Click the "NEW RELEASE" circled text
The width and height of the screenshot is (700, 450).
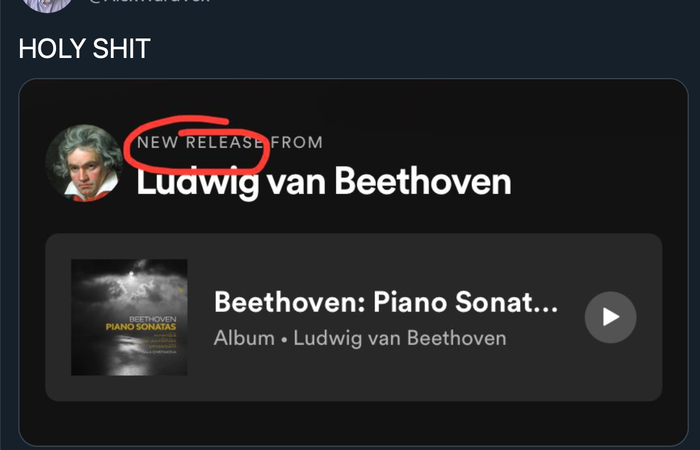point(200,143)
